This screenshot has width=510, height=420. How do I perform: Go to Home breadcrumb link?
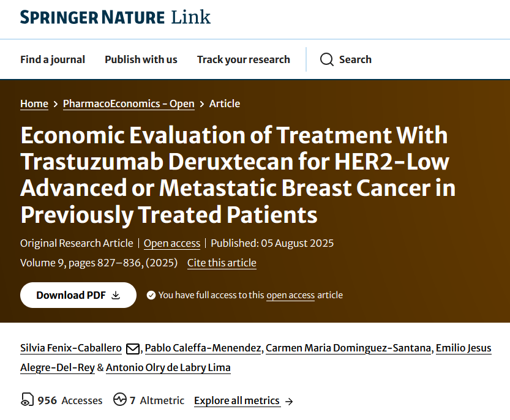(34, 103)
